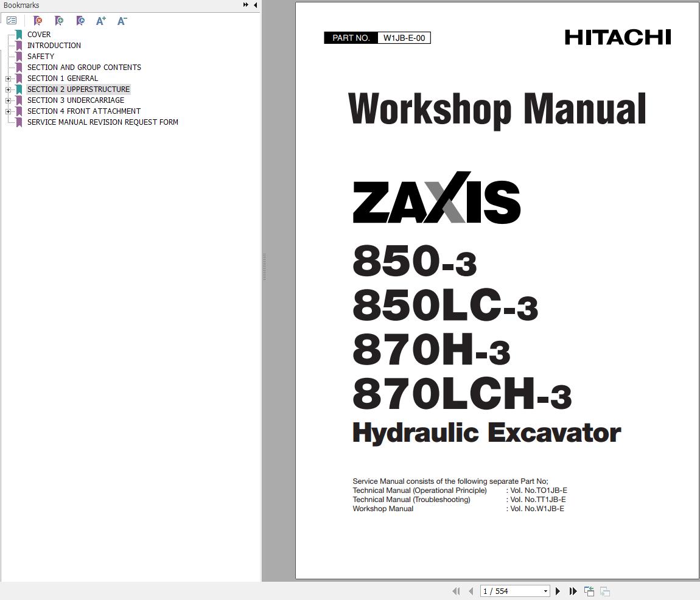Open the INTRODUCTION bookmark
700x600 pixels.
[54, 46]
